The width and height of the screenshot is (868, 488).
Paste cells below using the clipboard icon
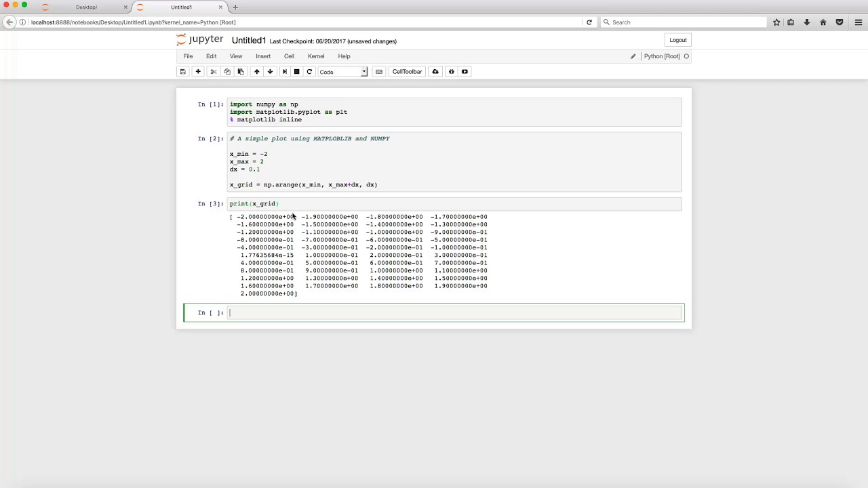pyautogui.click(x=240, y=72)
